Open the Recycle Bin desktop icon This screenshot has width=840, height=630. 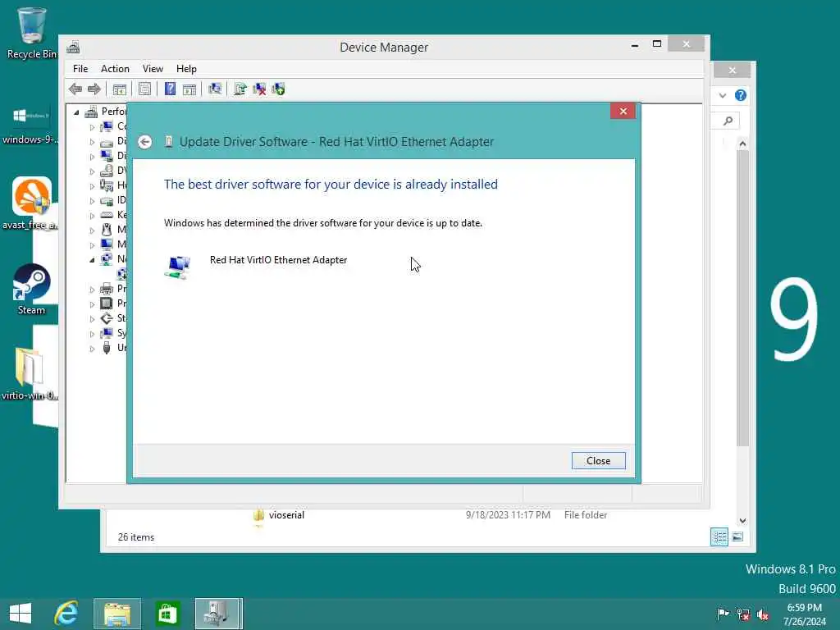point(32,33)
